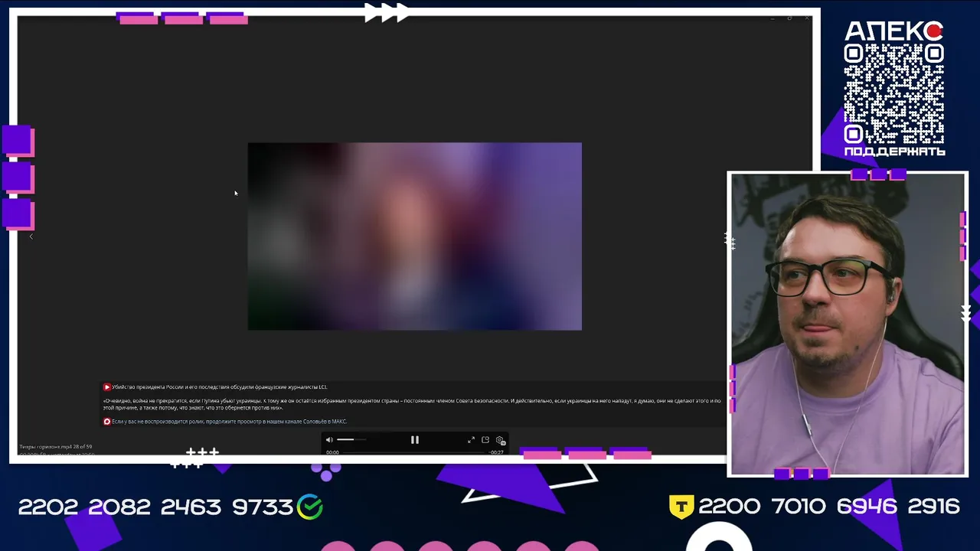Click the yellow T-Bank shield logo
The image size is (980, 551).
pyautogui.click(x=681, y=507)
